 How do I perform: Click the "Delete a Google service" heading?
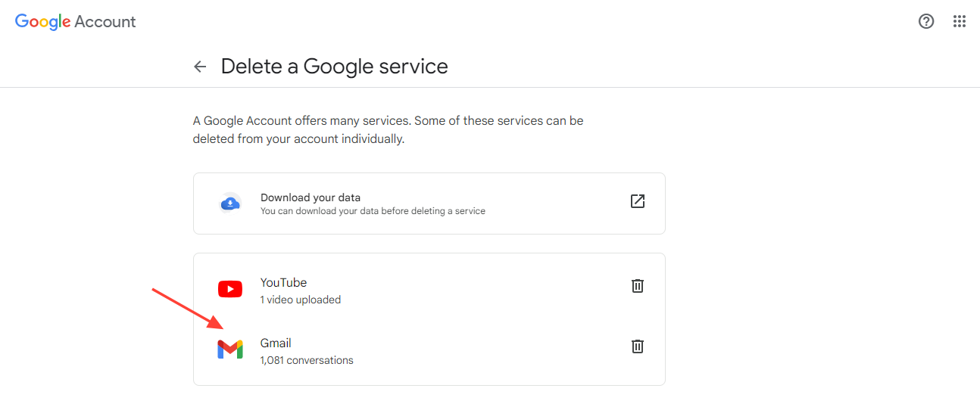click(x=334, y=67)
